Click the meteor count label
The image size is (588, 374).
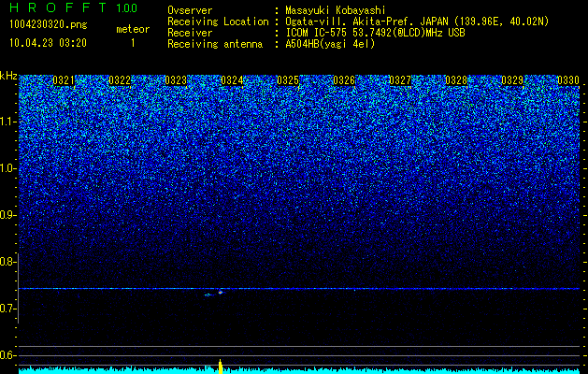(133, 29)
